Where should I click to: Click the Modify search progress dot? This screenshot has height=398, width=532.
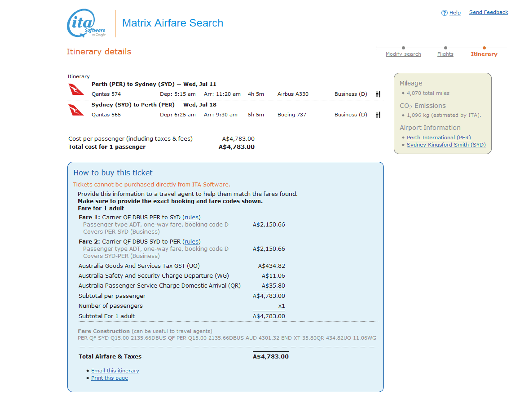click(x=403, y=48)
